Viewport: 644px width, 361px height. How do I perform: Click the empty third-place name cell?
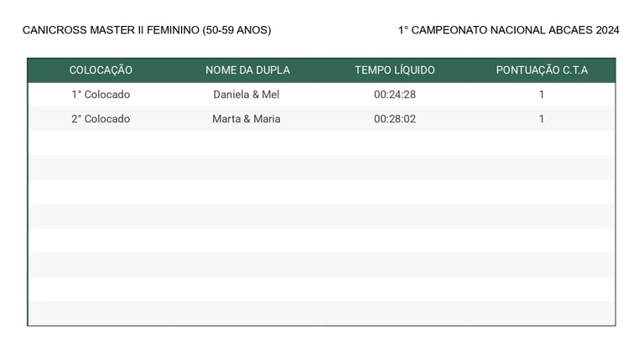(247, 143)
